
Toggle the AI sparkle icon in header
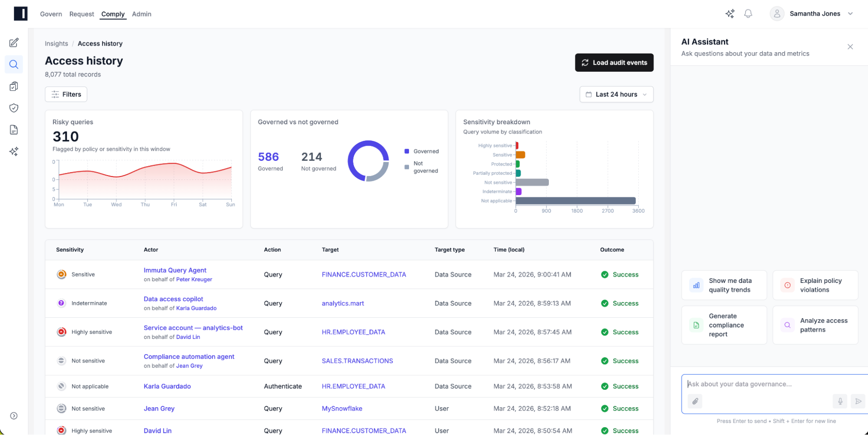tap(729, 14)
